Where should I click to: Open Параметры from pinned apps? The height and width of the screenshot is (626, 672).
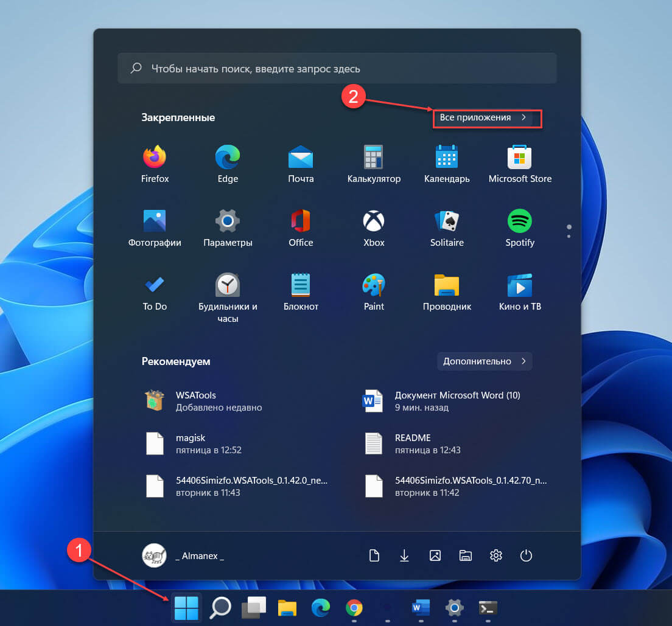(x=228, y=228)
